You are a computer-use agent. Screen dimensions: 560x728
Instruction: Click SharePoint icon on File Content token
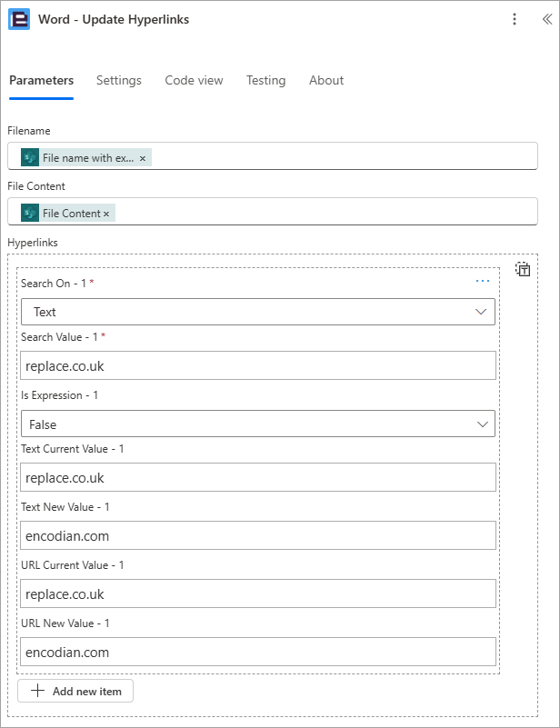[30, 213]
